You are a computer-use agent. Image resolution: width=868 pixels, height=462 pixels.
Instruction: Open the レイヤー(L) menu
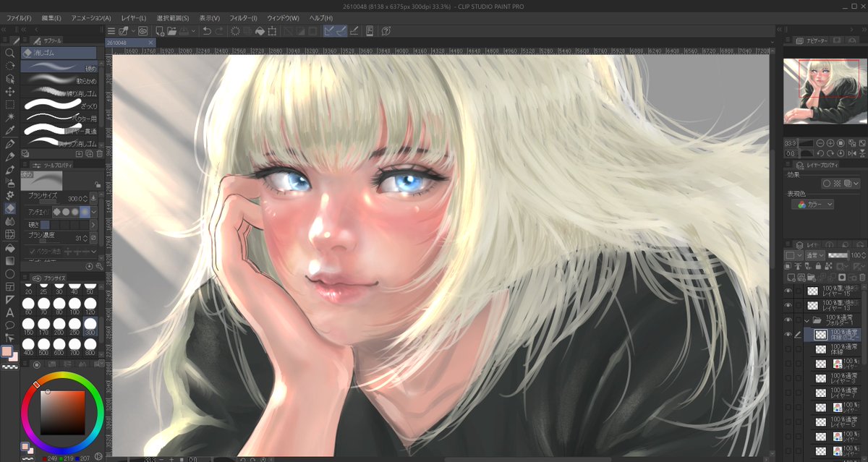pyautogui.click(x=135, y=17)
